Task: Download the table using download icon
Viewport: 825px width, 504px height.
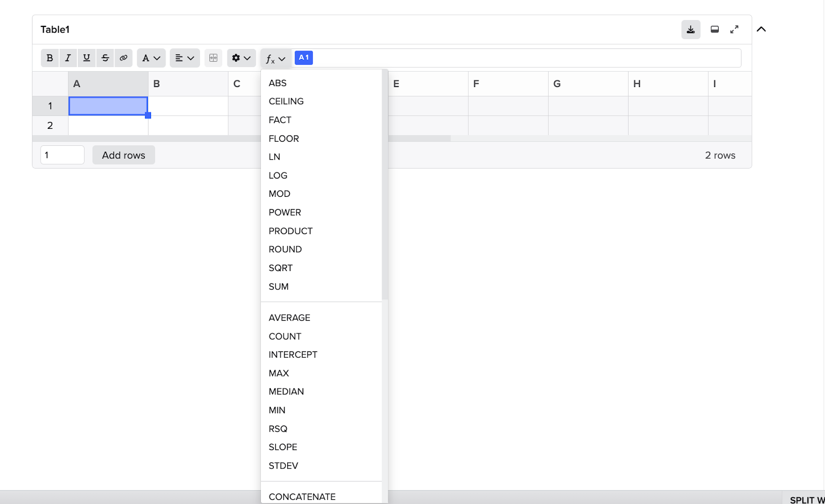Action: click(x=690, y=30)
